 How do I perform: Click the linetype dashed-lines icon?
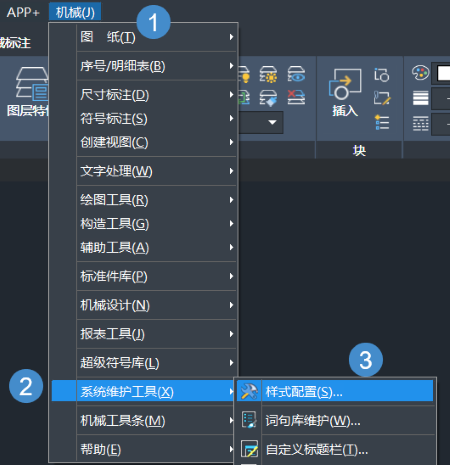[x=420, y=123]
